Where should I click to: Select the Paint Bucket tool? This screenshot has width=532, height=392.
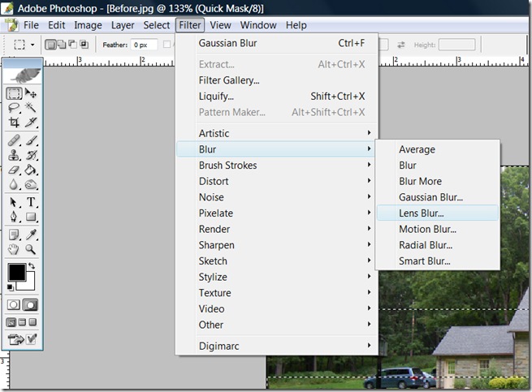[31, 170]
